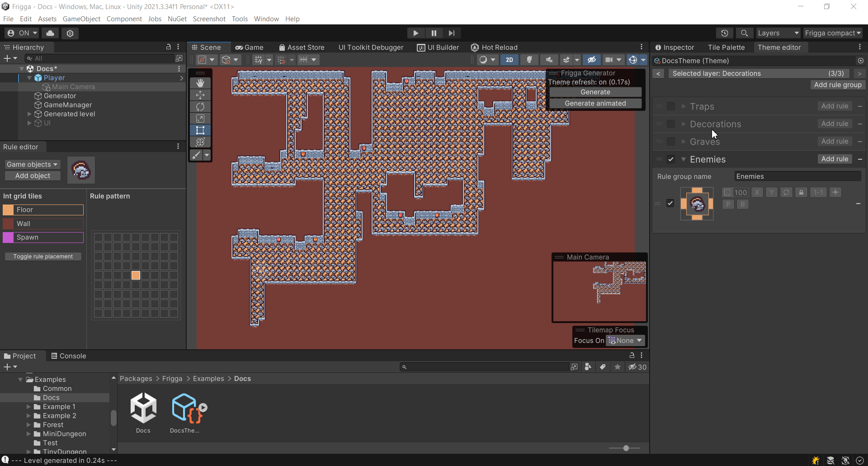Expand the Generated level hierarchy item
868x466 pixels.
[29, 114]
